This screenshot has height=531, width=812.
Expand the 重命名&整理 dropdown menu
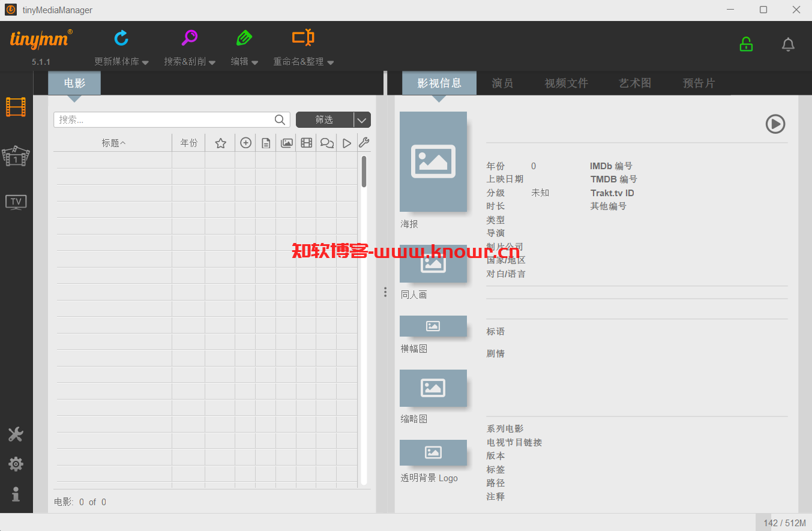pos(331,62)
